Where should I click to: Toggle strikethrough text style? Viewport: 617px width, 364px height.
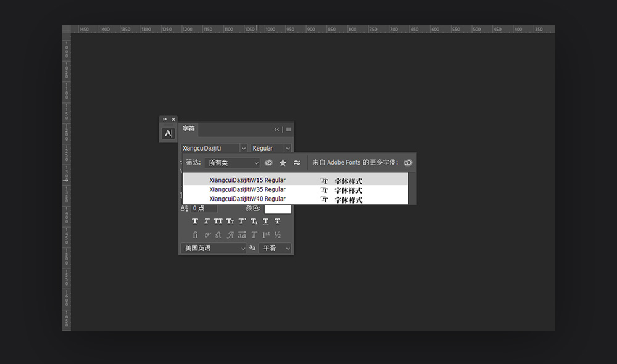click(278, 221)
